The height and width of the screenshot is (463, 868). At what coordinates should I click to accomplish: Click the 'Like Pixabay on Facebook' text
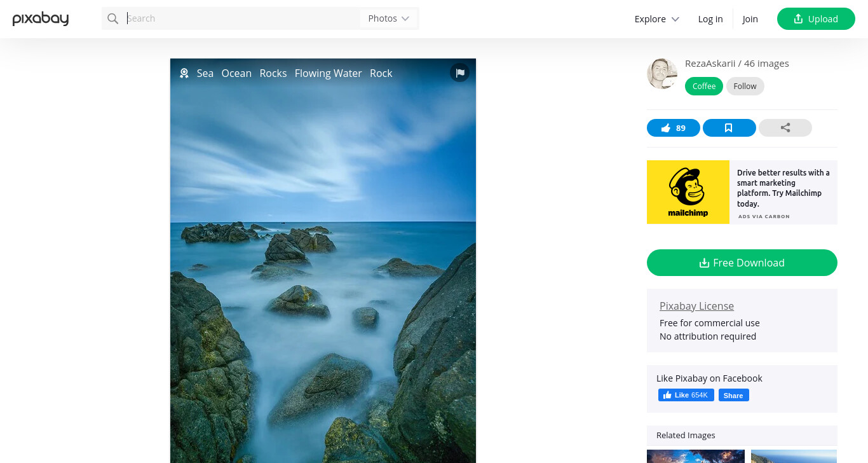709,378
